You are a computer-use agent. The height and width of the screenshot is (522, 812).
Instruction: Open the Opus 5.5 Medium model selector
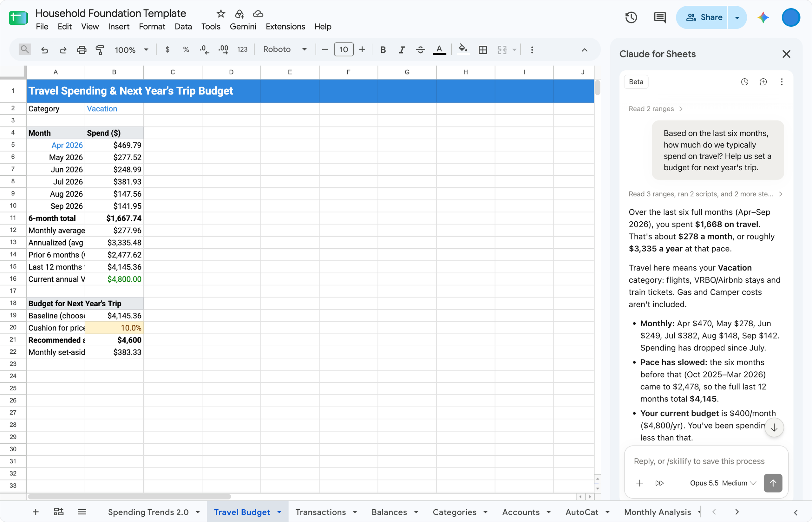[723, 483]
